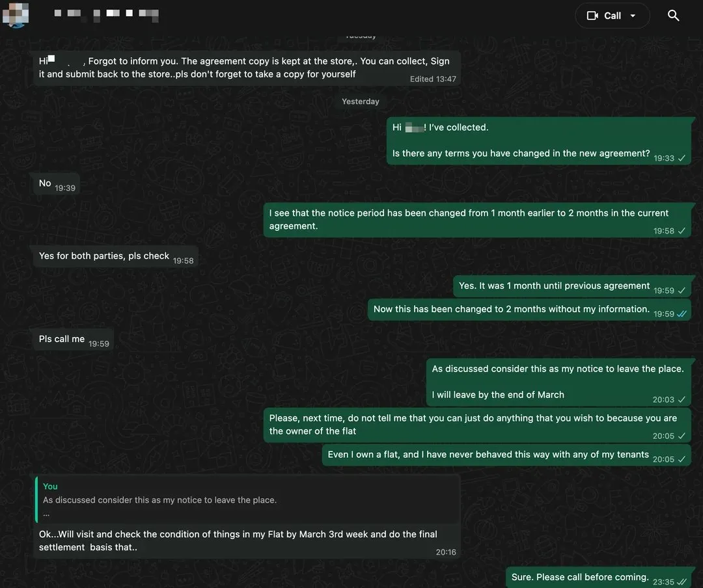This screenshot has height=588, width=703.
Task: Click the checkmark on the 19:33 message
Action: tap(681, 158)
